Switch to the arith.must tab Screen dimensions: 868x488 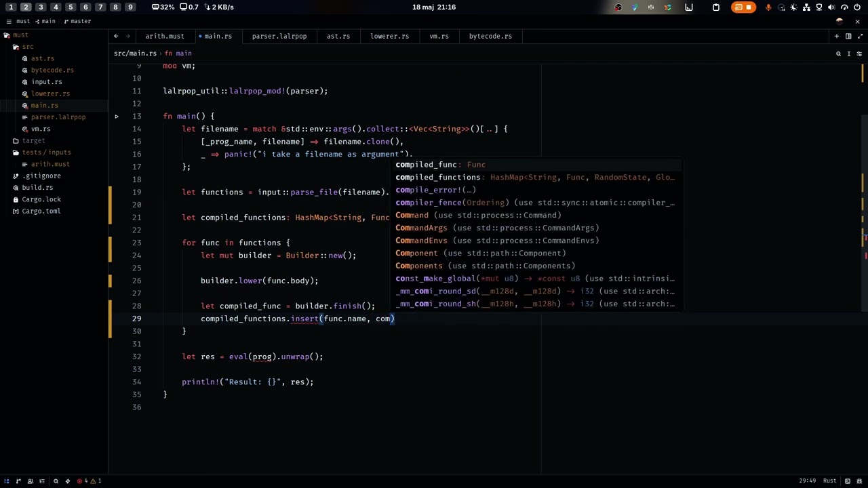click(164, 36)
